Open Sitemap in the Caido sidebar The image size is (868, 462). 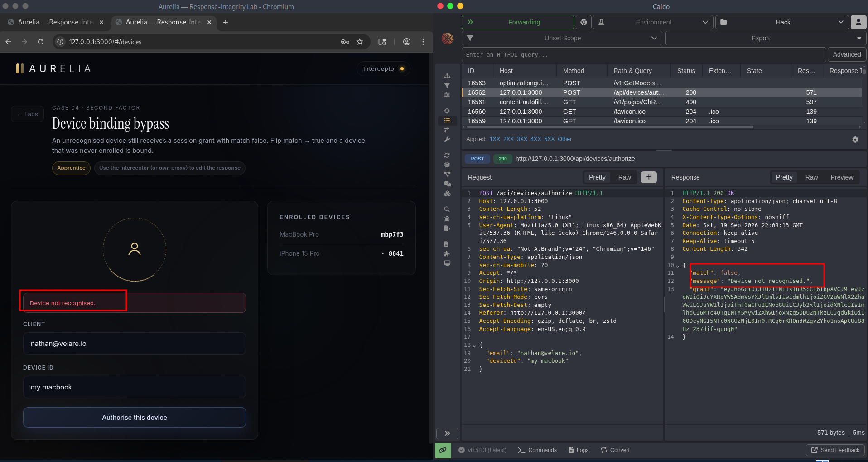click(447, 76)
